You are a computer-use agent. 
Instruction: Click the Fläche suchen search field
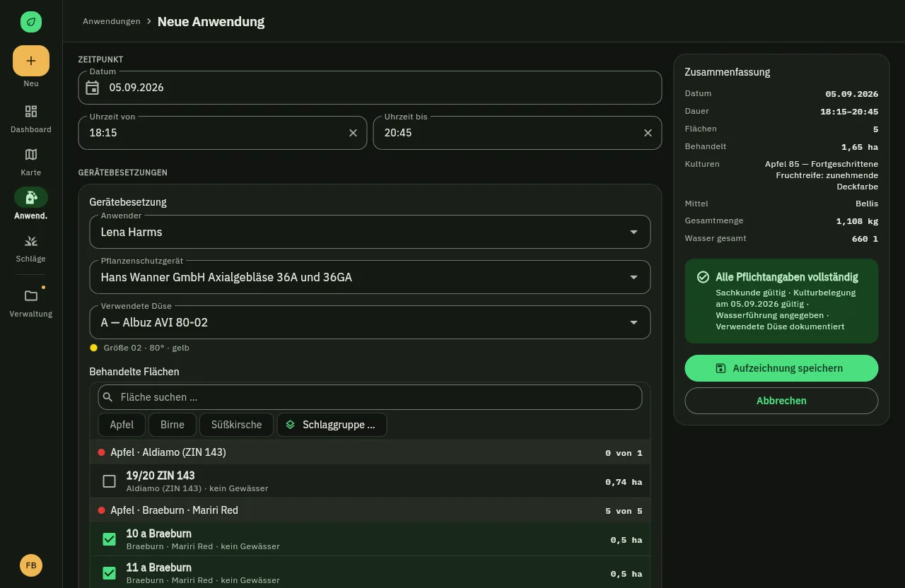click(370, 397)
